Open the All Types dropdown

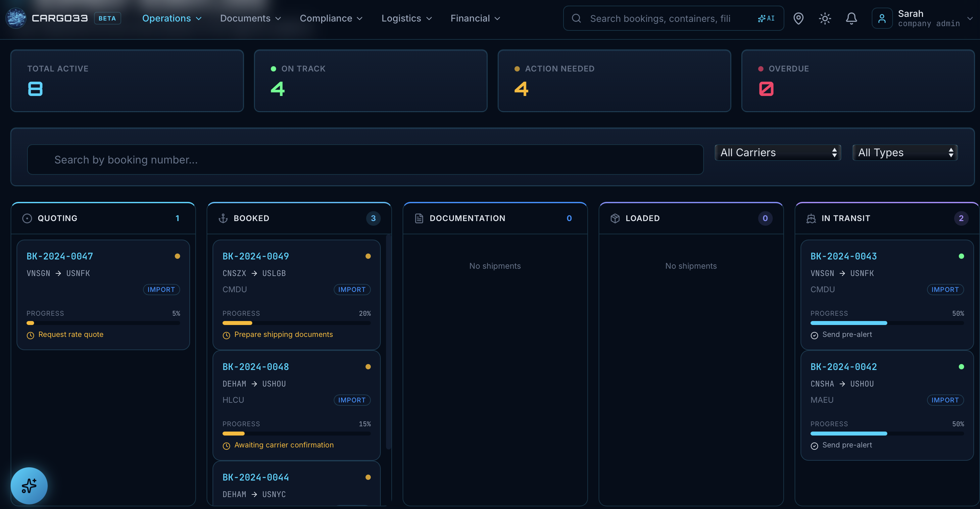pyautogui.click(x=905, y=153)
